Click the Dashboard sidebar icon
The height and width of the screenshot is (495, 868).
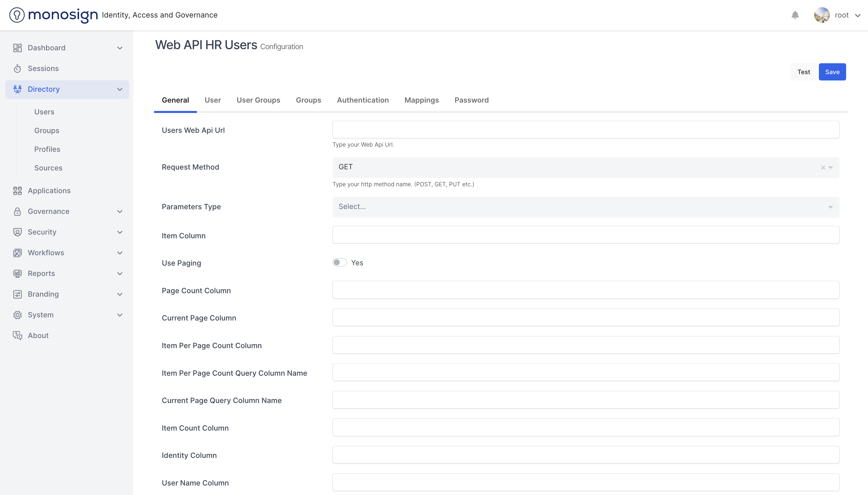point(17,48)
